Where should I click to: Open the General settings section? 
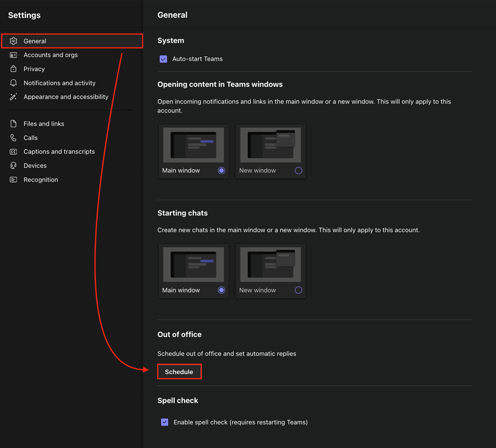point(72,41)
